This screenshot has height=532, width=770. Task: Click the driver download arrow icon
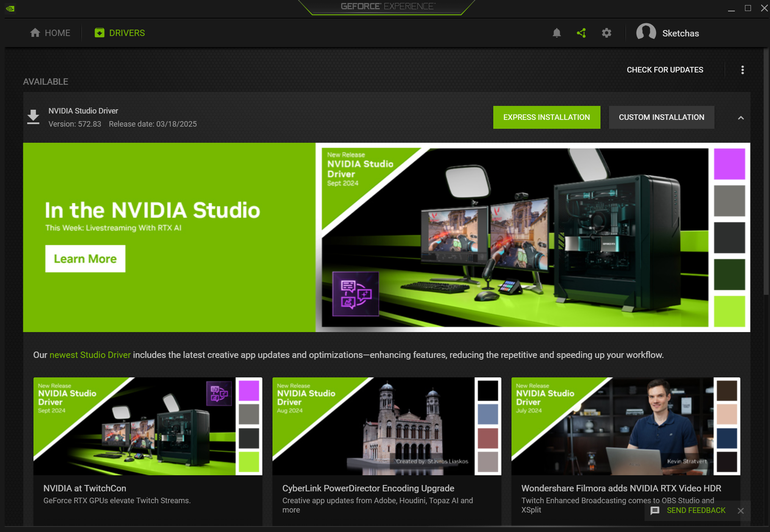33,117
